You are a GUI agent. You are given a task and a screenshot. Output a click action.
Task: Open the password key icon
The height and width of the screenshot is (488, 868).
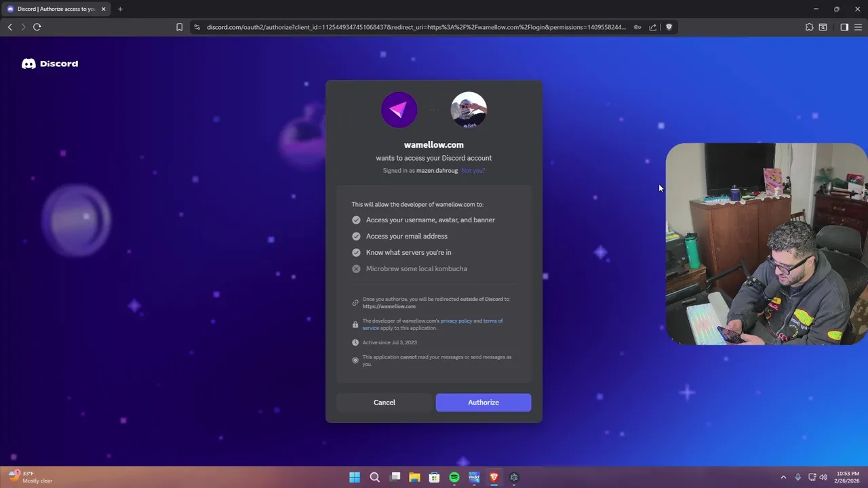(x=637, y=27)
